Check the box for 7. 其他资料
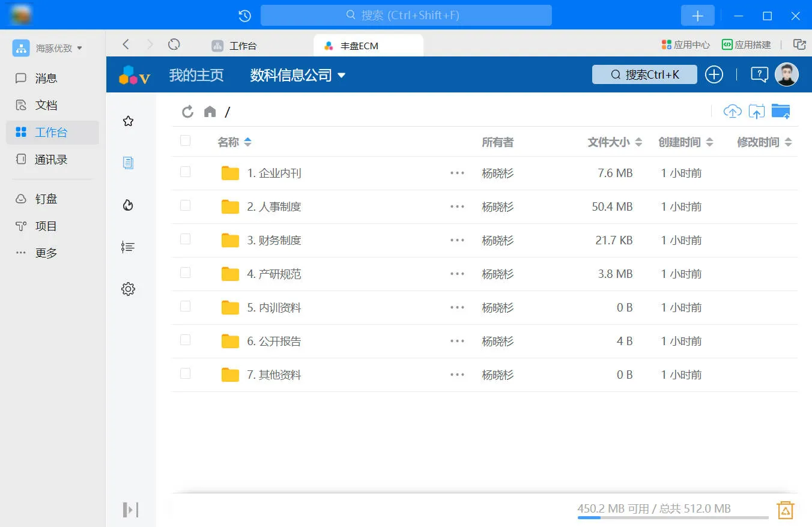The width and height of the screenshot is (812, 527). pos(185,373)
